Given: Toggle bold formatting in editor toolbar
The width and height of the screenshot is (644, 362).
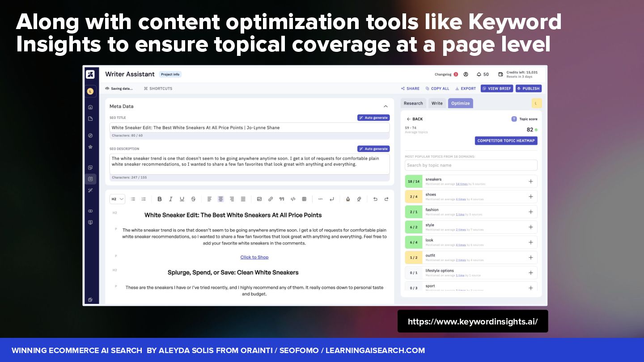Looking at the screenshot, I should 160,199.
